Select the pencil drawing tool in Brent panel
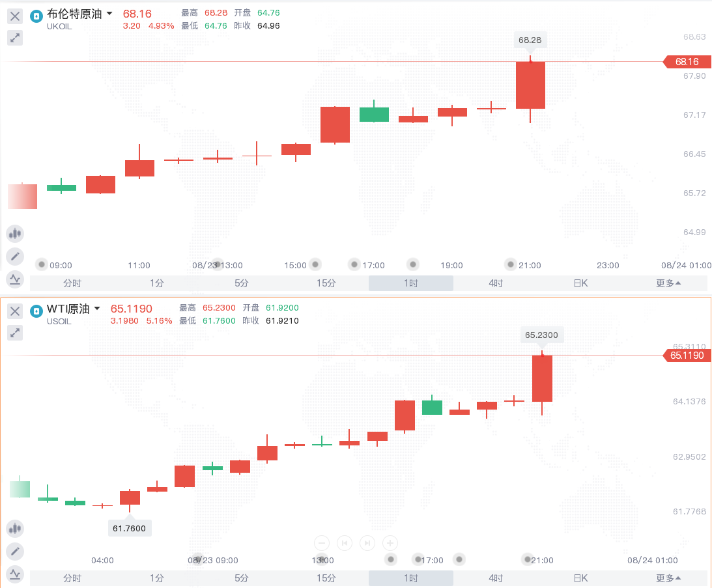712x588 pixels. pos(15,256)
